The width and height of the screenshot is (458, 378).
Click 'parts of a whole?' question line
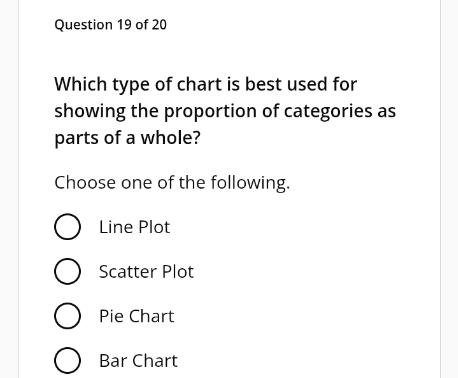tap(128, 138)
